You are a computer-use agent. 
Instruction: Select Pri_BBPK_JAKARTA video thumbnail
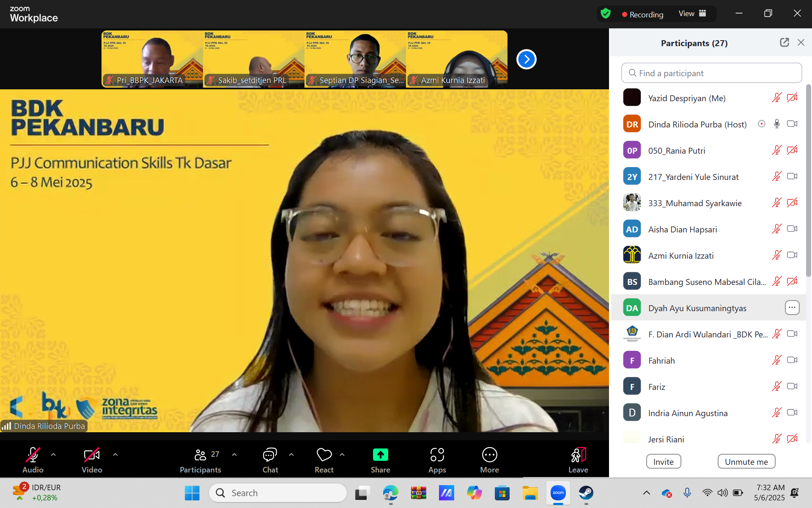coord(152,59)
